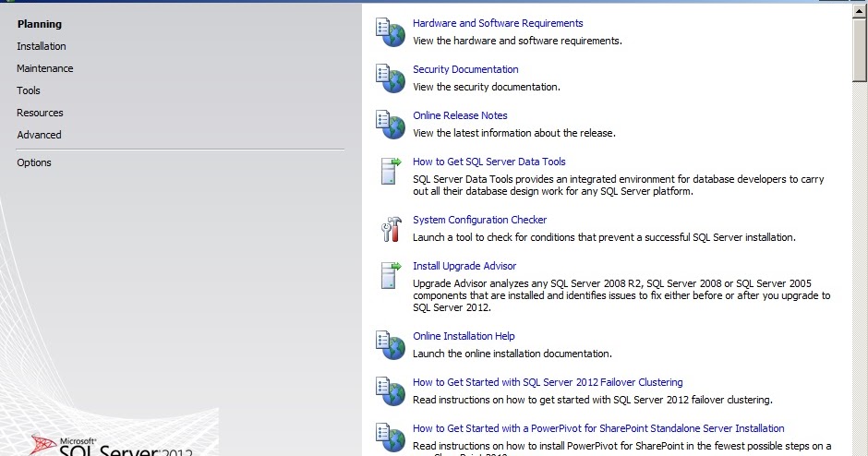Click the scrollbar up arrow

(x=859, y=11)
